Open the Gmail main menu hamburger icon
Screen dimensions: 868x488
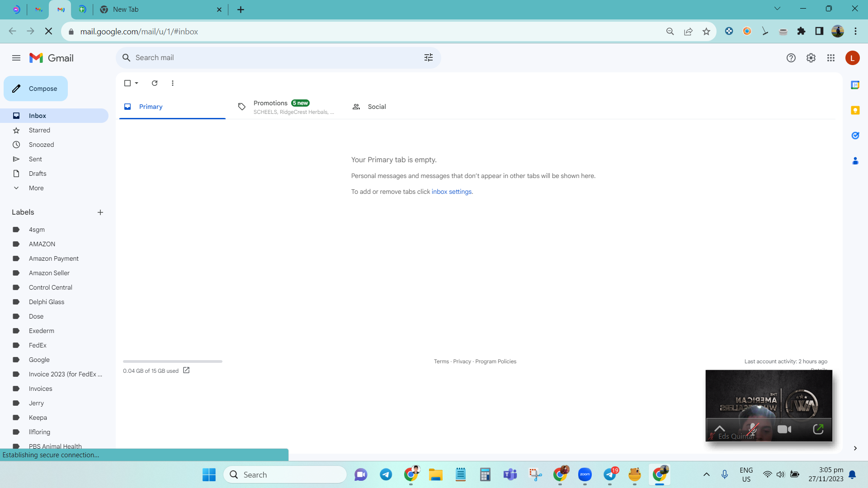pyautogui.click(x=16, y=58)
